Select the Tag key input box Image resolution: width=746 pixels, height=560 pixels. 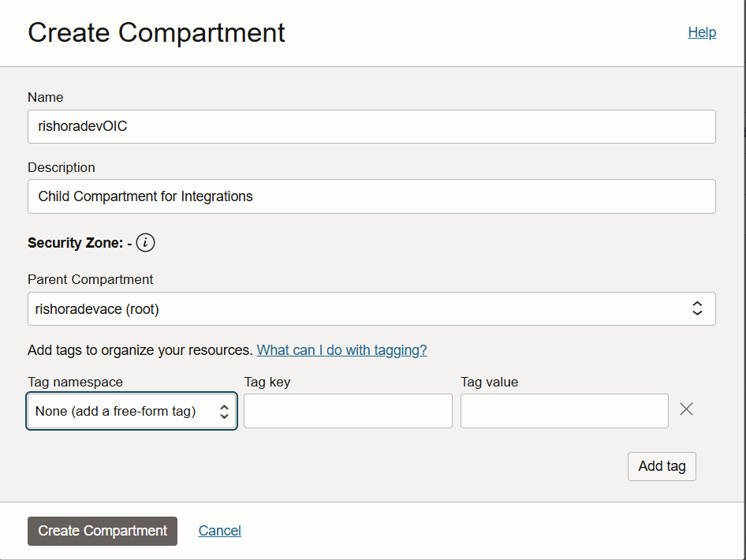348,411
